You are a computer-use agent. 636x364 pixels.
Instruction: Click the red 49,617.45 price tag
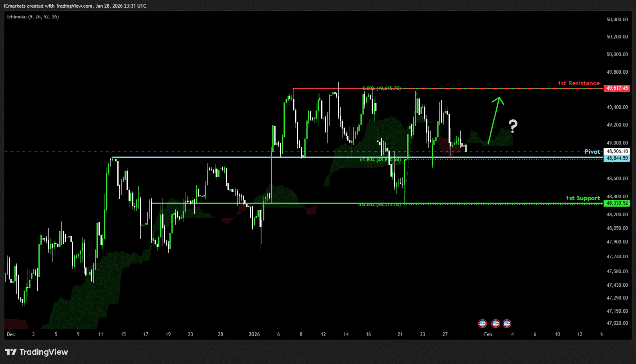tap(617, 88)
